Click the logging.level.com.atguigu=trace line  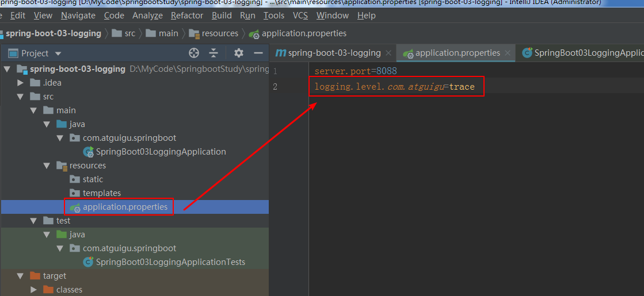[394, 87]
